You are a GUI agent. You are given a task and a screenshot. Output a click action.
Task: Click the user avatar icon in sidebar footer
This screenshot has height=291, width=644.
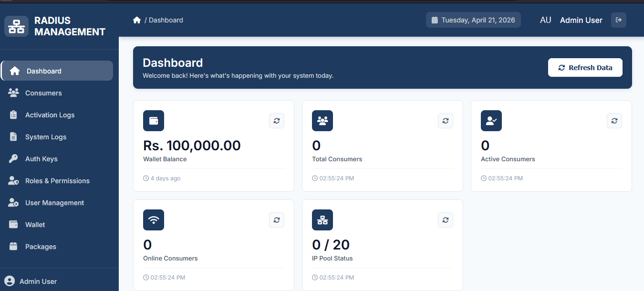10,281
